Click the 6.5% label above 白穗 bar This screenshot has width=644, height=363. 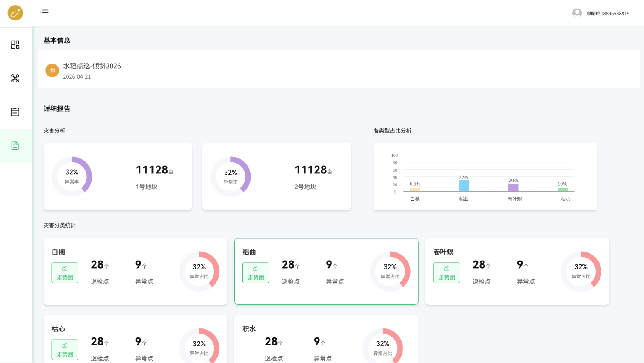[x=415, y=184]
